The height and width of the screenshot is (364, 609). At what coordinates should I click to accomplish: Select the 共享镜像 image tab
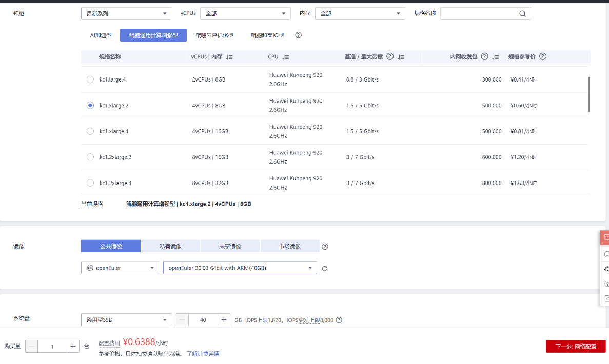230,246
